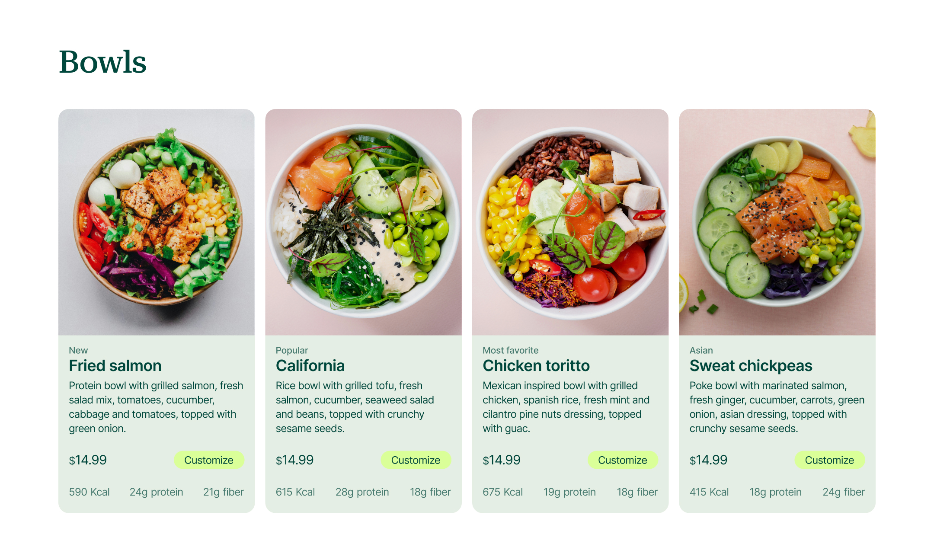Click the 28g protein nutrition info
The height and width of the screenshot is (560, 934).
tap(362, 492)
